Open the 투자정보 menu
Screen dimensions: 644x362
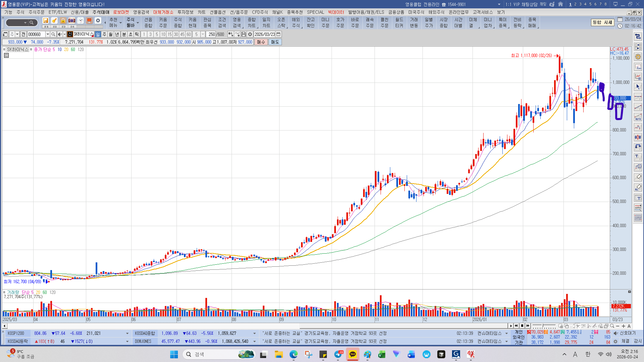[x=185, y=12]
